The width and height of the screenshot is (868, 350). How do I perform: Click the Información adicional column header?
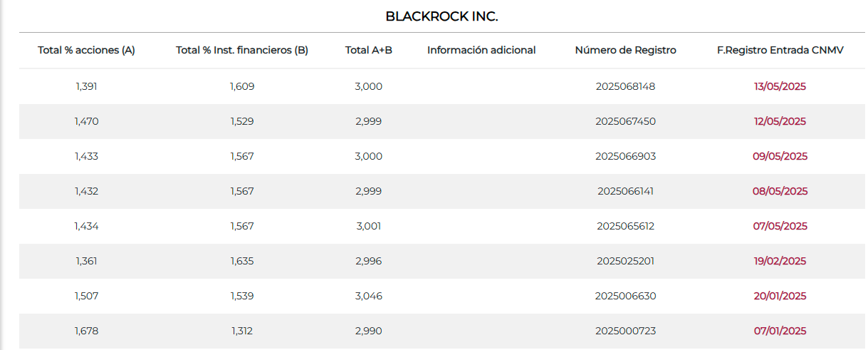[481, 50]
